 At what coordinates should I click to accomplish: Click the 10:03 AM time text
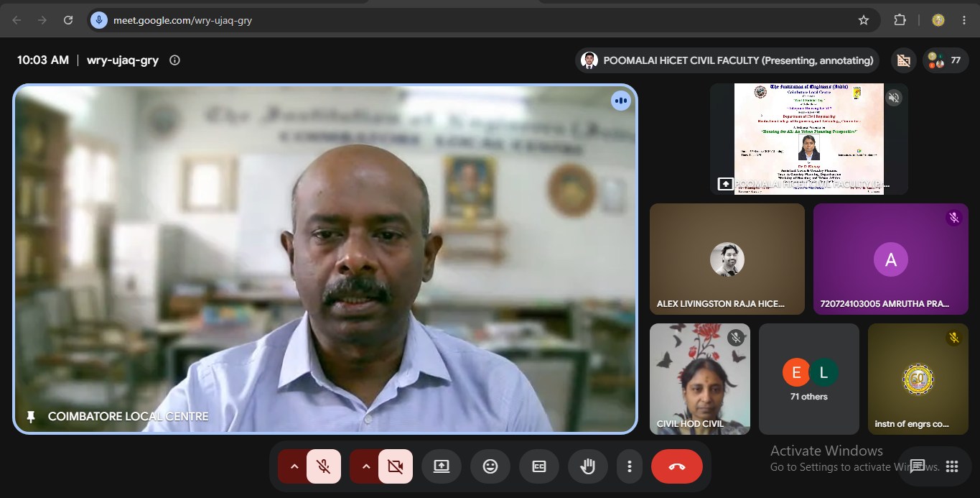point(43,60)
